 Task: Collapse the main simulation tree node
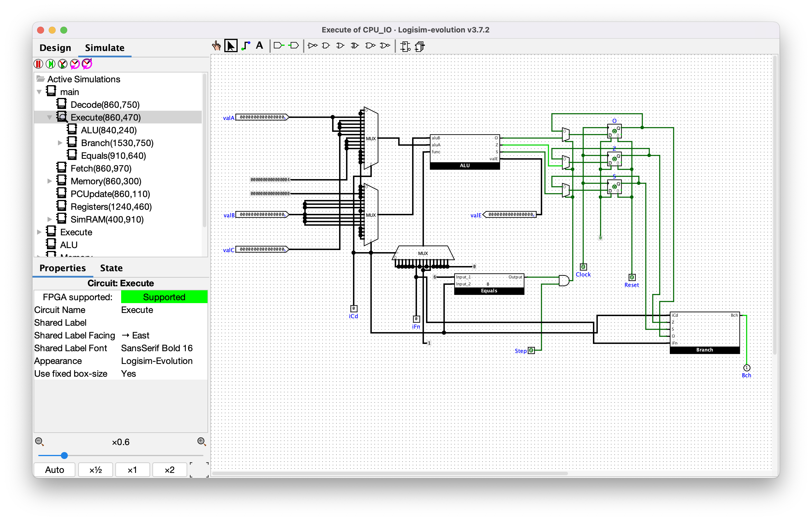coord(39,92)
